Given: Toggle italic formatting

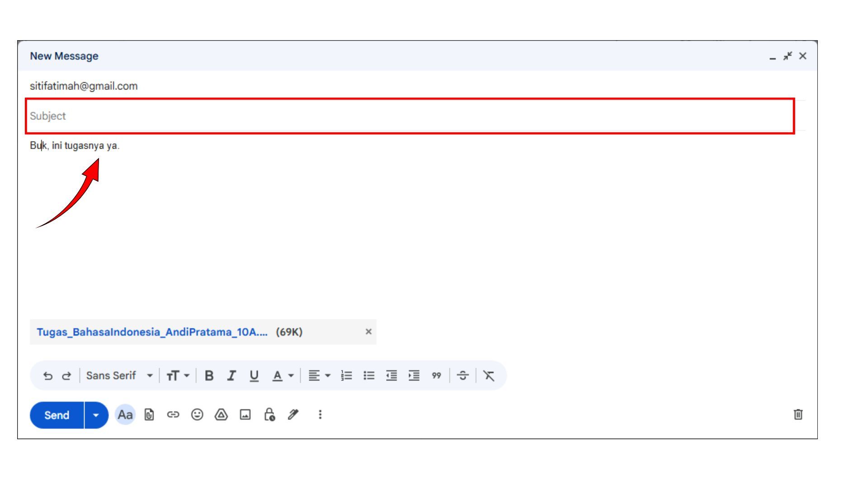Looking at the screenshot, I should 231,376.
